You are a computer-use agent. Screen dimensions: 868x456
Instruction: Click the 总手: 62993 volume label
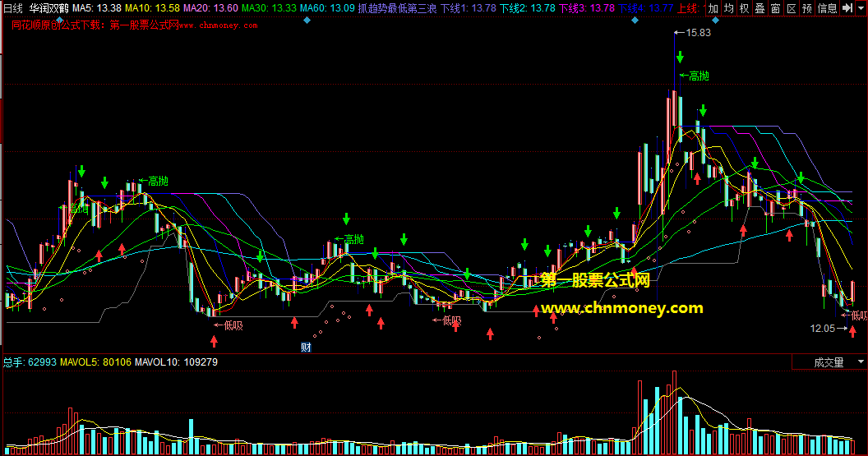tap(30, 362)
